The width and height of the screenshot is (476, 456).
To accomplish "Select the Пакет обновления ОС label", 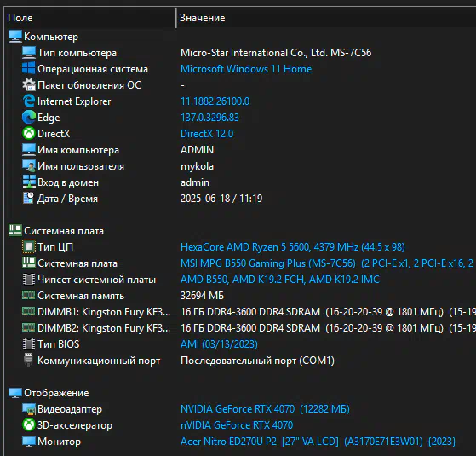I will pyautogui.click(x=89, y=85).
